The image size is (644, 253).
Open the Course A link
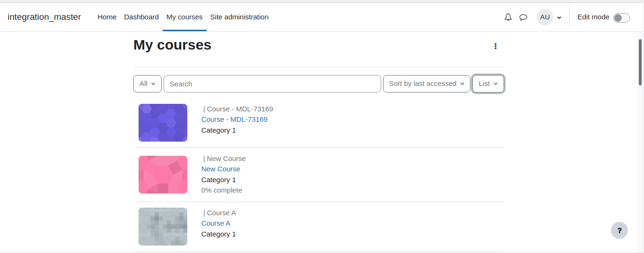[x=216, y=223]
